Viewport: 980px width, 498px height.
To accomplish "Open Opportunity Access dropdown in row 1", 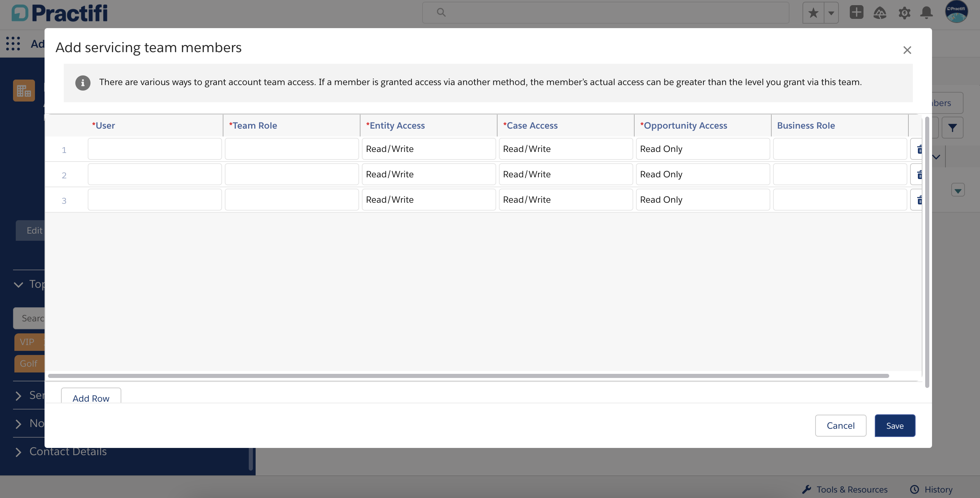I will [x=703, y=149].
